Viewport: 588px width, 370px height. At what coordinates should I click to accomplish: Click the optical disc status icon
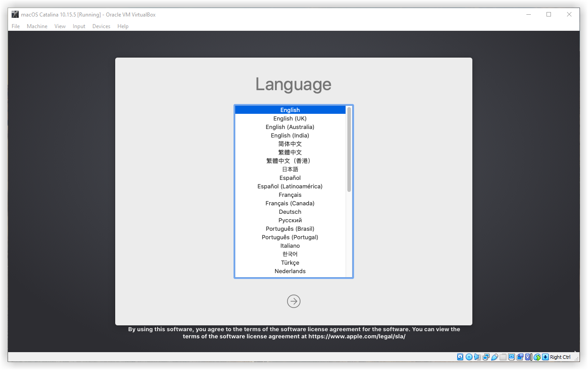click(x=469, y=357)
